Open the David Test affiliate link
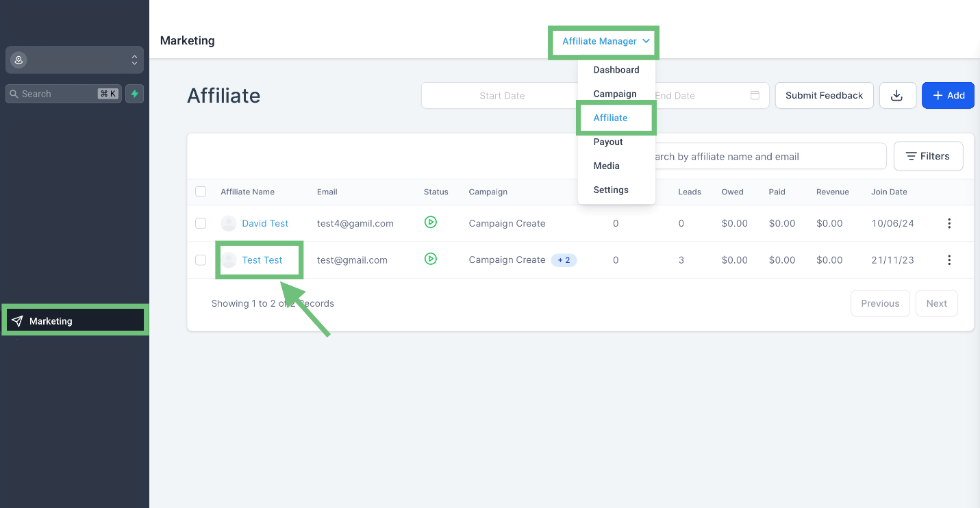This screenshot has width=980, height=508. (265, 223)
